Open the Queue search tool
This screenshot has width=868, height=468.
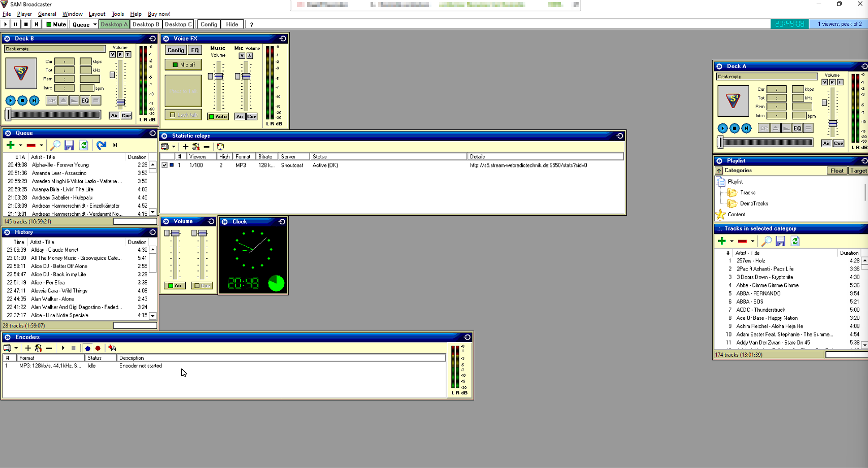[x=56, y=145]
